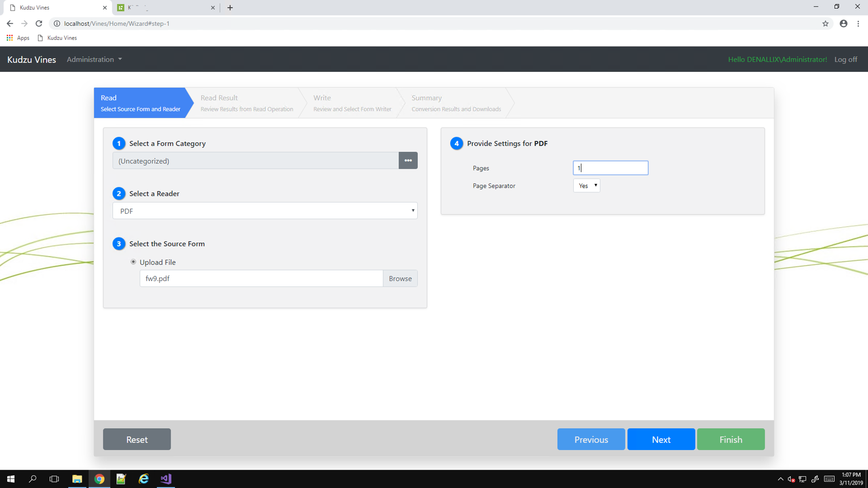868x488 pixels.
Task: Open Page Separator Yes dropdown
Action: tap(586, 186)
